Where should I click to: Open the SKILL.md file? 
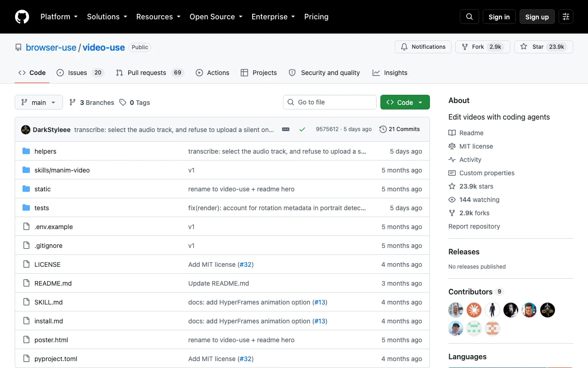(48, 302)
